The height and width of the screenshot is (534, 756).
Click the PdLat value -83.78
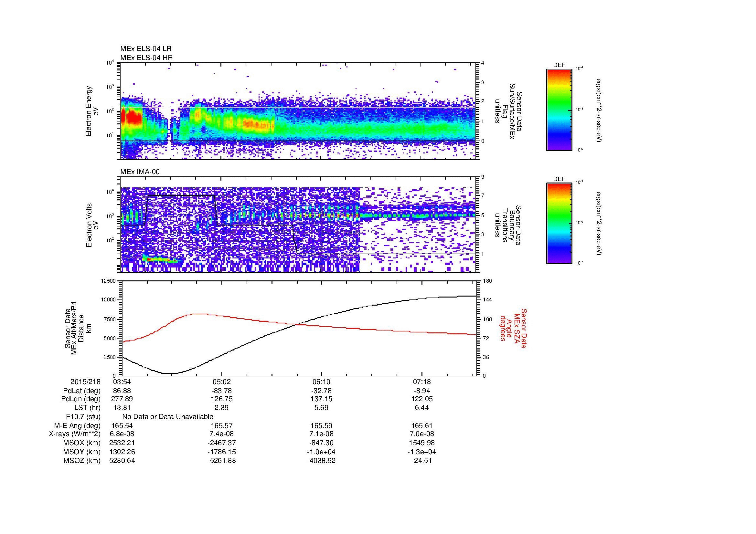[222, 391]
